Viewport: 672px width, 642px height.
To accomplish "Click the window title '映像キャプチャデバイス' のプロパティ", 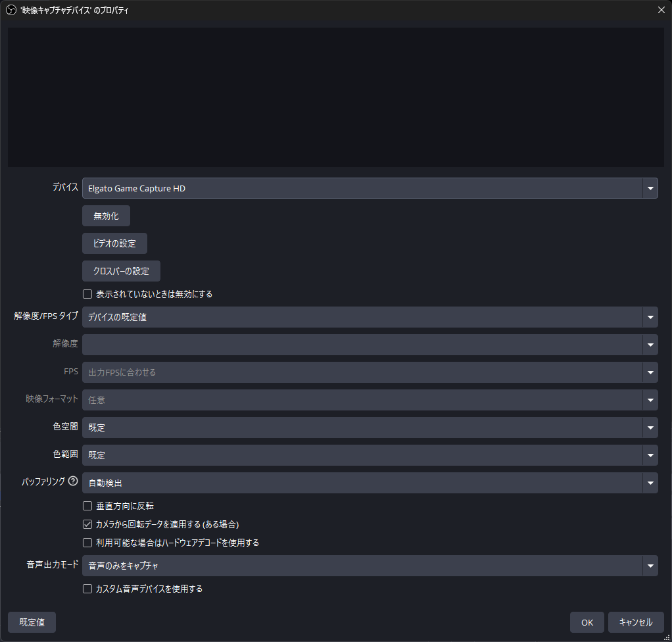I will pyautogui.click(x=74, y=10).
